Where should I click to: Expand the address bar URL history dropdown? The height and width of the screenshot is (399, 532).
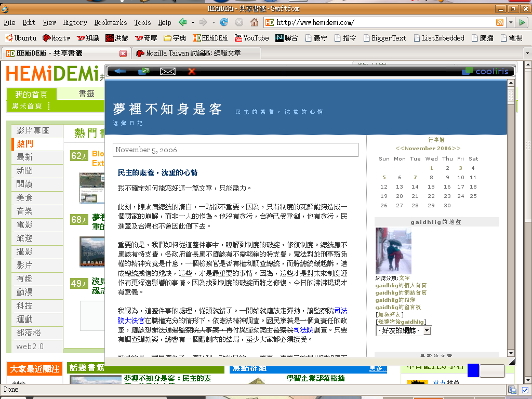click(510, 22)
